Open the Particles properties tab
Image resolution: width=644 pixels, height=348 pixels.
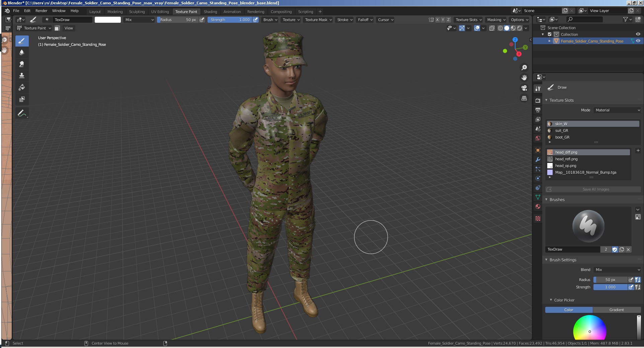pos(538,169)
